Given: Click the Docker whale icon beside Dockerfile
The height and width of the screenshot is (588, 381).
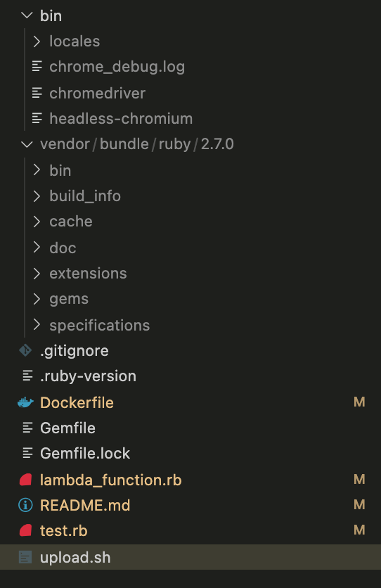Looking at the screenshot, I should click(25, 402).
